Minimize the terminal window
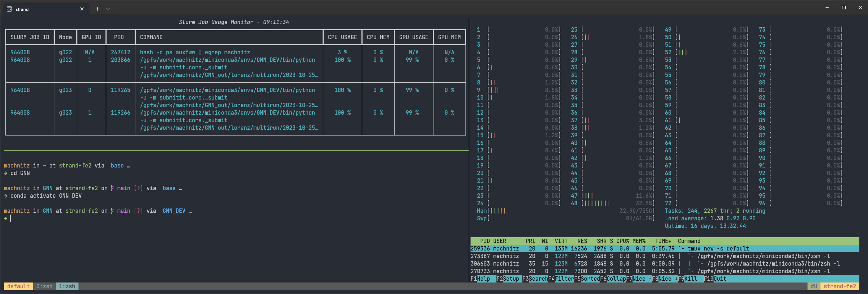The image size is (868, 294). (827, 8)
